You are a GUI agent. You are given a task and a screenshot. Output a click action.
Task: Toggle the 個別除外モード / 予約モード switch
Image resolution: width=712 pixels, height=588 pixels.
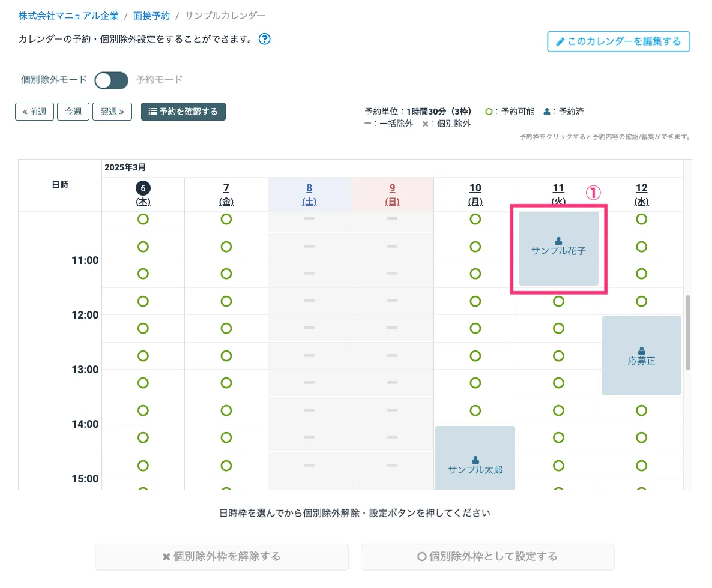pyautogui.click(x=112, y=80)
